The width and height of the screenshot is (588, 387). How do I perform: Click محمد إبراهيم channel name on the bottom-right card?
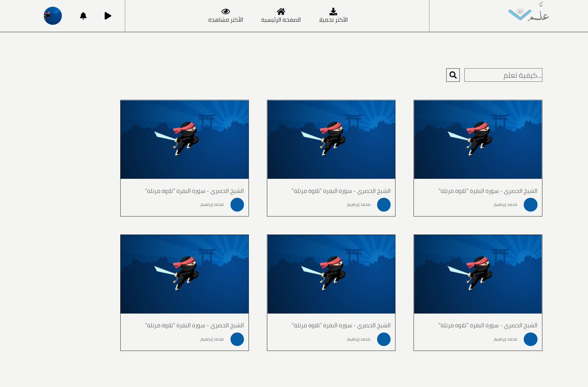(505, 339)
